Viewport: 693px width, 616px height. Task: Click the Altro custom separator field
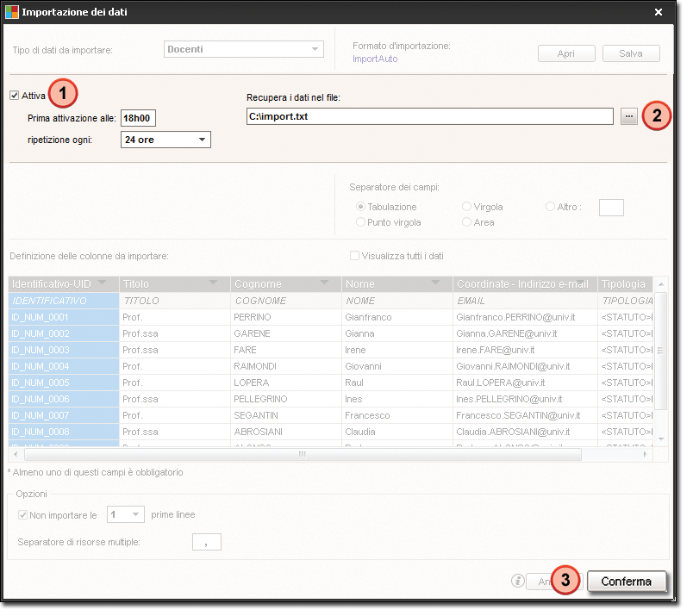(611, 208)
